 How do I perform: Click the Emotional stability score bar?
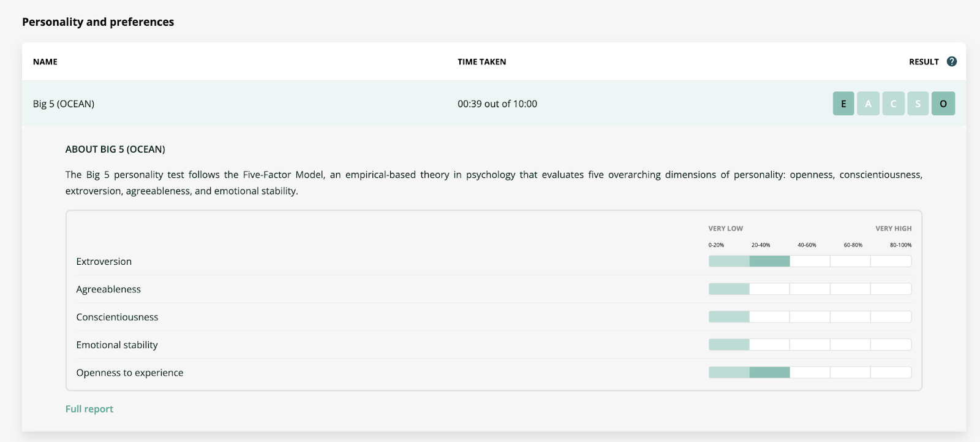coord(810,345)
